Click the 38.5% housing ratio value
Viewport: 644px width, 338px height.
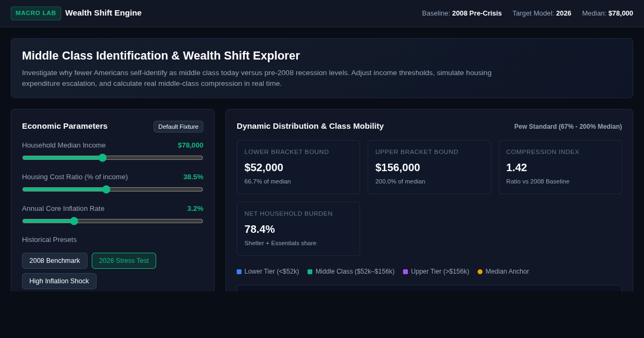(193, 177)
